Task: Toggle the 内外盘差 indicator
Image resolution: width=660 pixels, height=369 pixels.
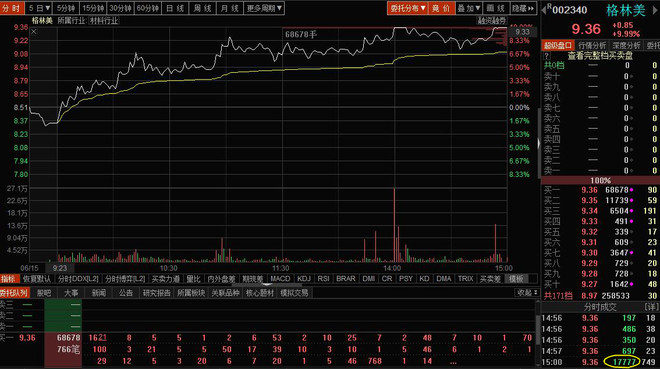Action: (x=221, y=279)
